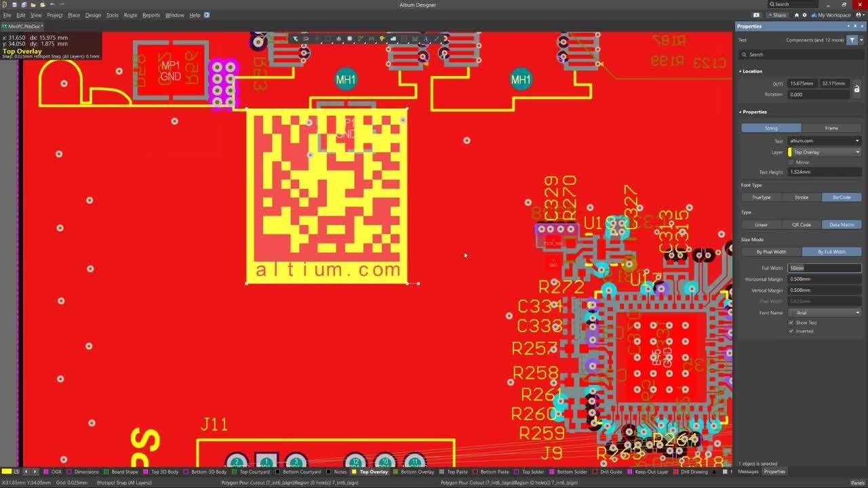The image size is (868, 488).
Task: Click the yellow current-layer swatch in layer bar
Action: [6, 472]
